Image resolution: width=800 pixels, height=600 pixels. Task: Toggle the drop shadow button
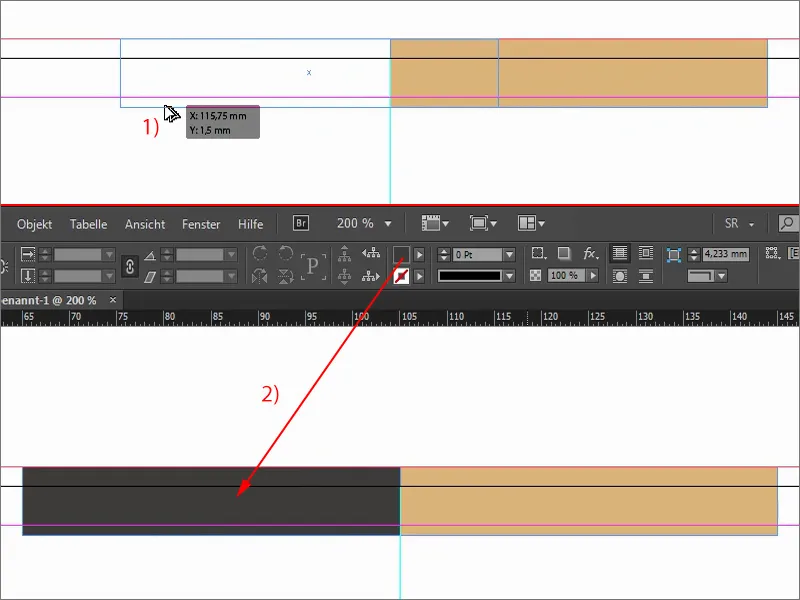(x=564, y=253)
